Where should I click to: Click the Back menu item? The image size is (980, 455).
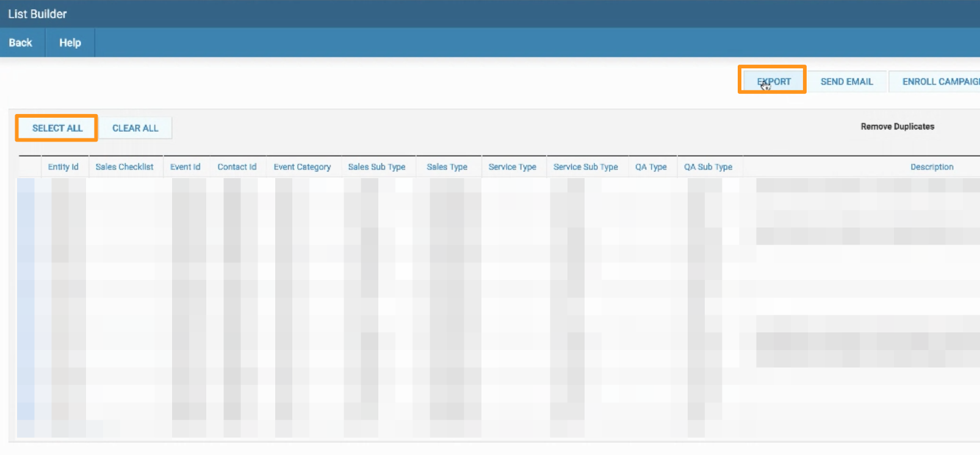pyautogui.click(x=20, y=43)
